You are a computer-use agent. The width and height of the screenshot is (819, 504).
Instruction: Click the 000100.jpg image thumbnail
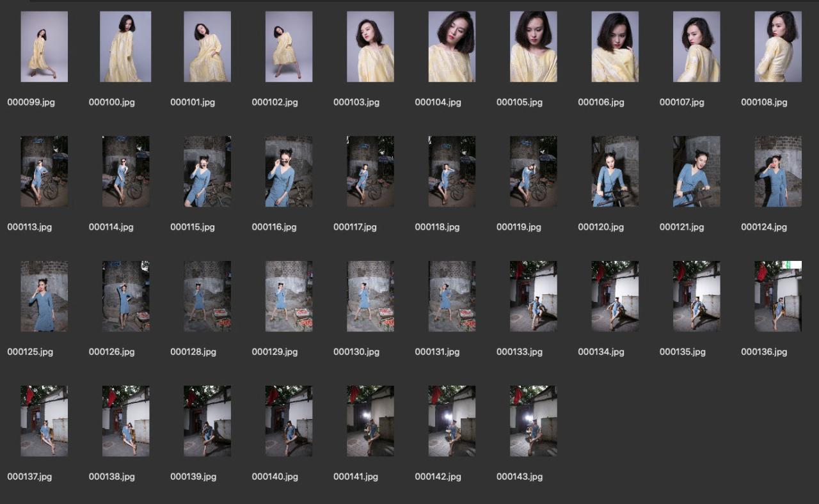point(125,47)
